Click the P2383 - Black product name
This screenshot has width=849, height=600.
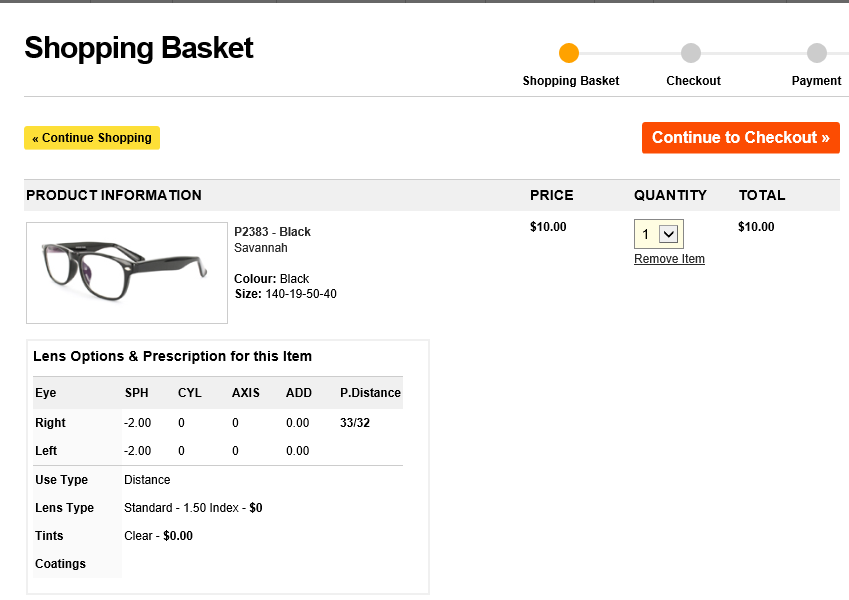(272, 232)
